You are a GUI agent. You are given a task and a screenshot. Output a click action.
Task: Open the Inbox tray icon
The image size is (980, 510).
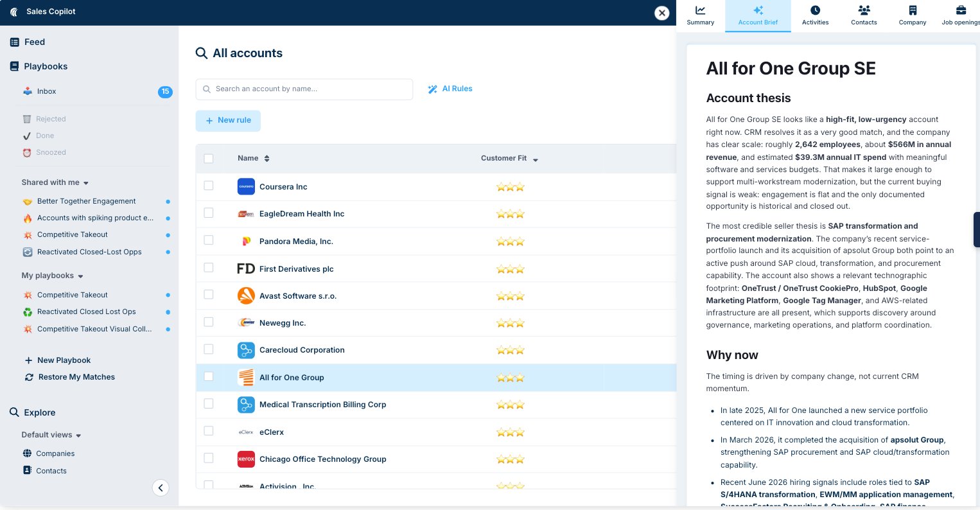tap(28, 91)
